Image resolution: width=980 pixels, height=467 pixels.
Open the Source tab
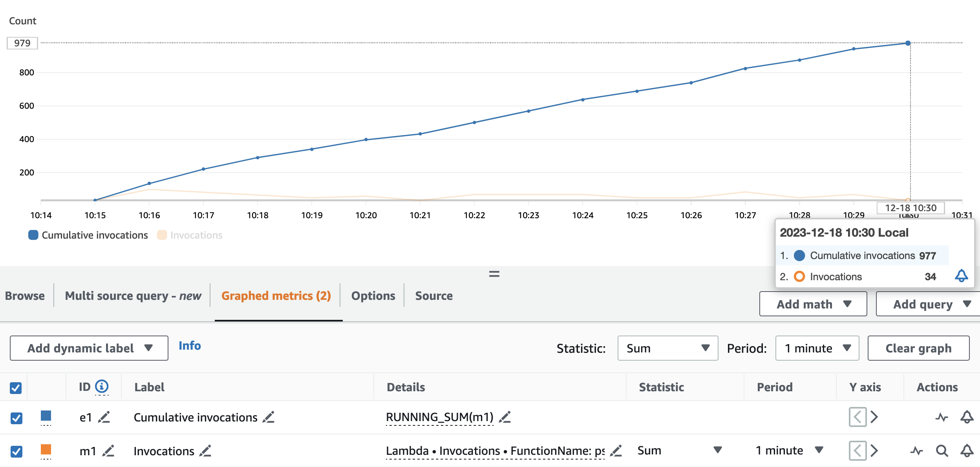click(x=434, y=296)
